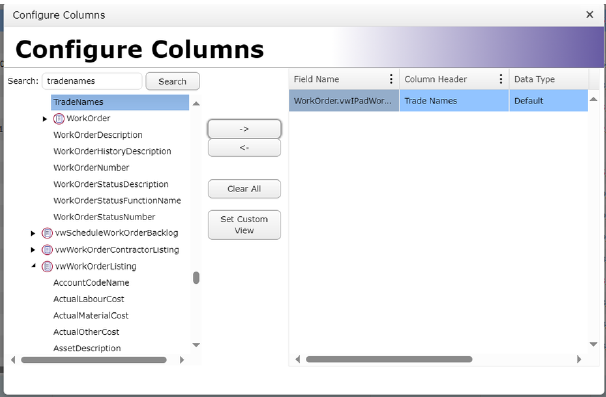Select the TradeNames field in the tree
The width and height of the screenshot is (606, 397).
pyautogui.click(x=120, y=102)
